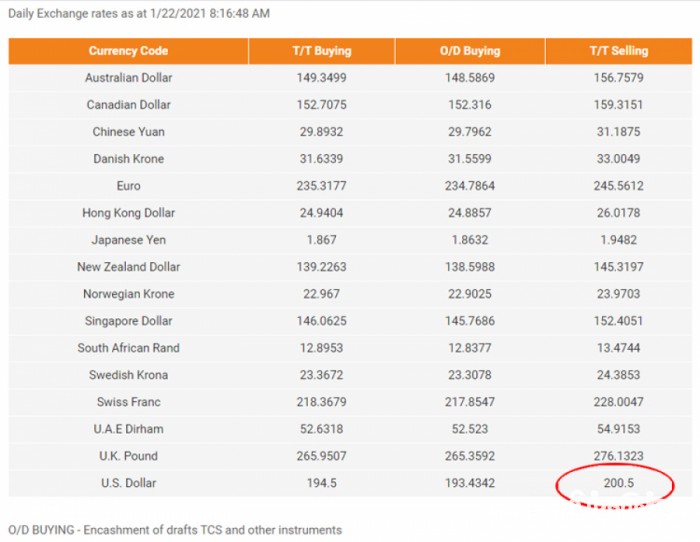Screen dimensions: 700x542
Task: Click the Singapore Dollar O/D Buying value 145.7686
Action: tap(469, 321)
